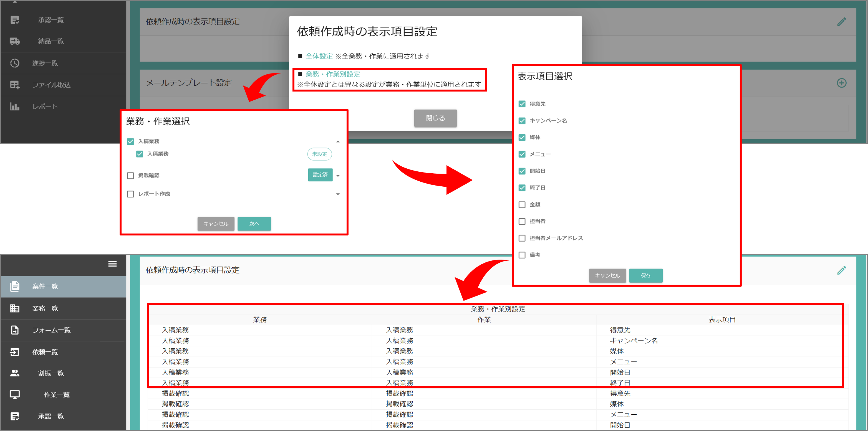Uncheck the 終了日 checkbox

tap(522, 187)
